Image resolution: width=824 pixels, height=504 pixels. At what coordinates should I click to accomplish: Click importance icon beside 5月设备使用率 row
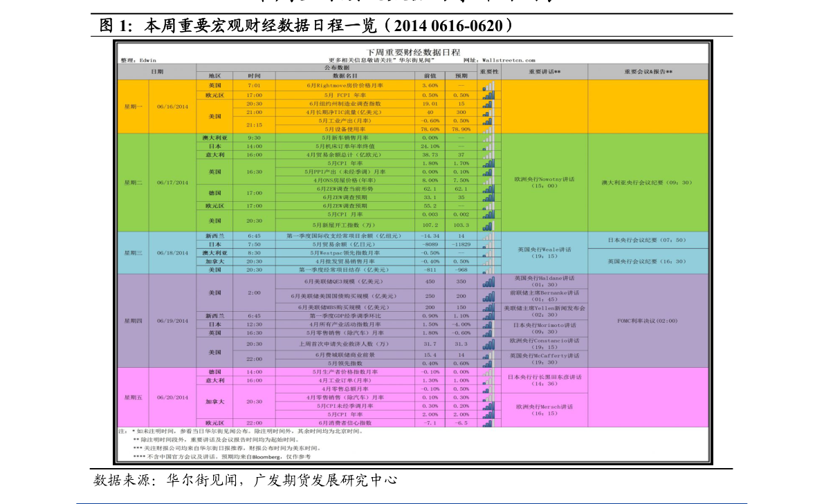[x=488, y=129]
